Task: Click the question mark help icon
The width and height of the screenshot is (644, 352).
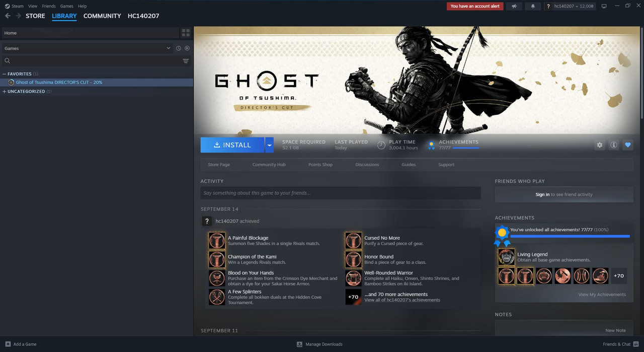Action: point(549,6)
